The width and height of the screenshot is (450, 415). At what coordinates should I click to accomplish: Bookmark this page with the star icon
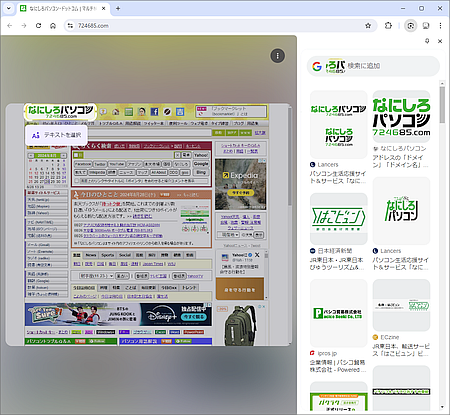[368, 26]
